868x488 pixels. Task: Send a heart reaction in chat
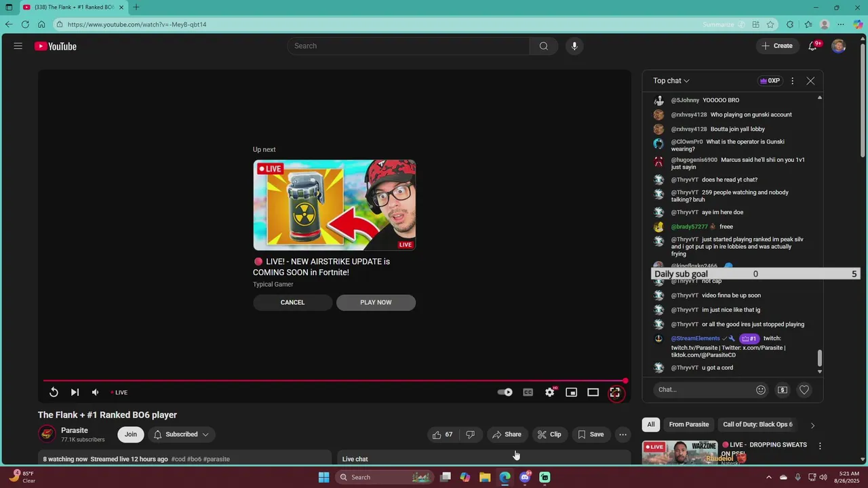(804, 390)
